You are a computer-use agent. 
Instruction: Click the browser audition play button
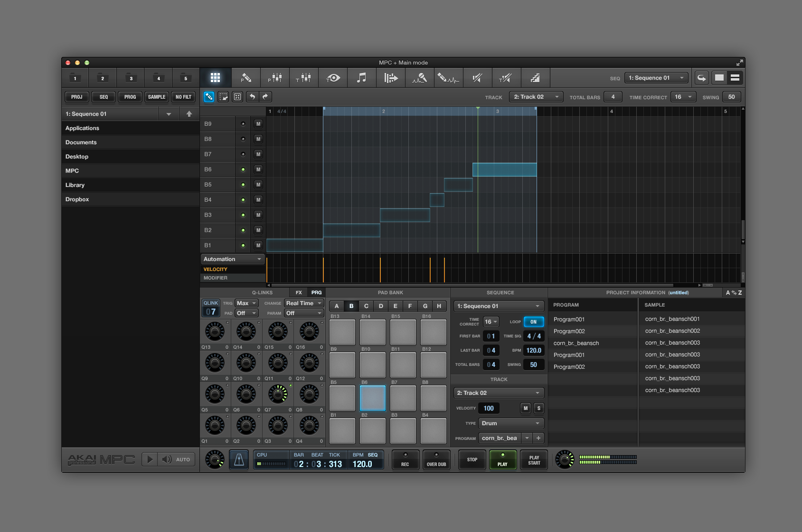(x=150, y=459)
